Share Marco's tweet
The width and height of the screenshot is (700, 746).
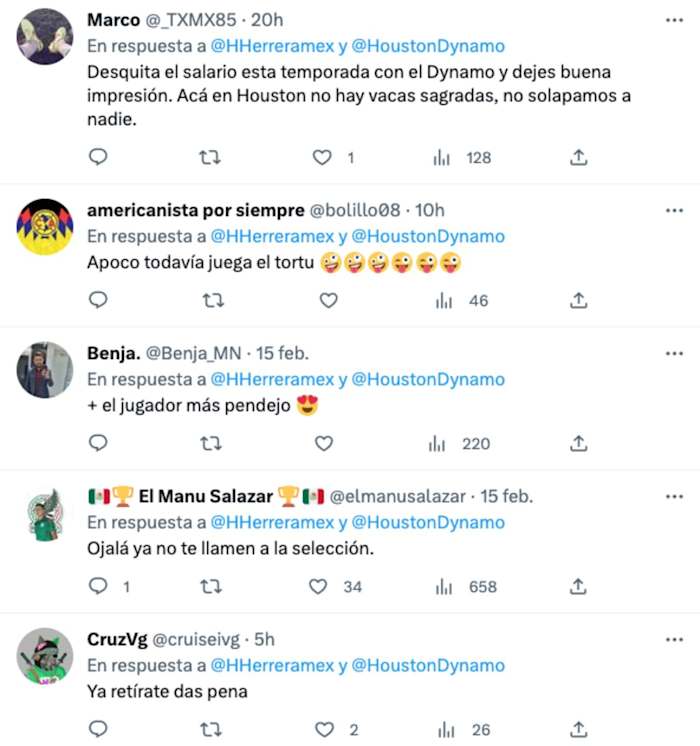click(578, 157)
